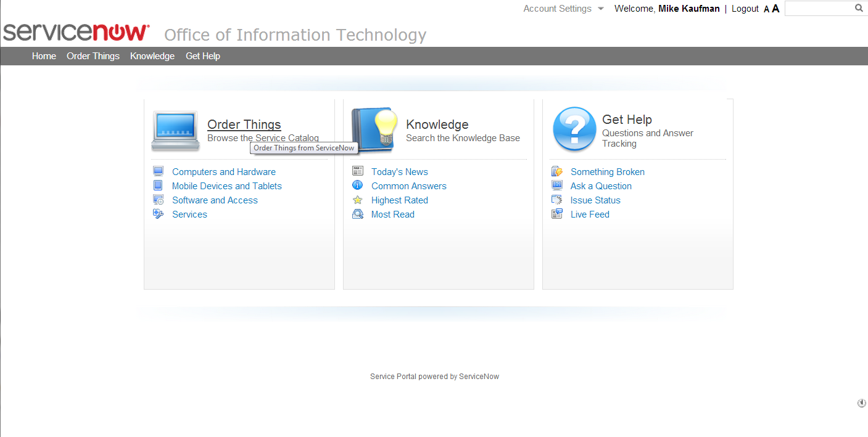Screen dimensions: 868x437
Task: Click "Search the Knowledge Base" subtitle
Action: tap(463, 138)
